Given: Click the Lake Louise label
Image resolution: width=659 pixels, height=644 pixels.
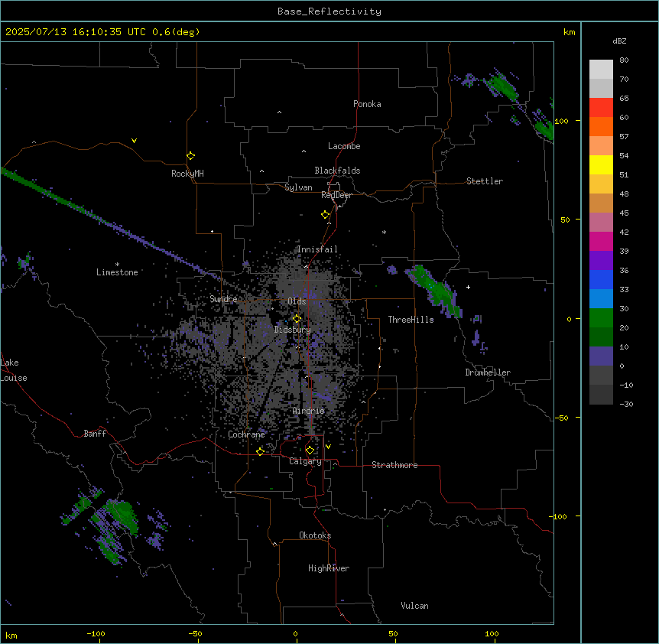Looking at the screenshot, I should coord(14,370).
